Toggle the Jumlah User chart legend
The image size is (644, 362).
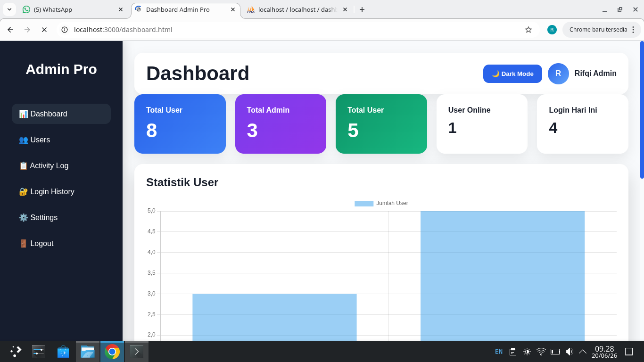coord(381,203)
